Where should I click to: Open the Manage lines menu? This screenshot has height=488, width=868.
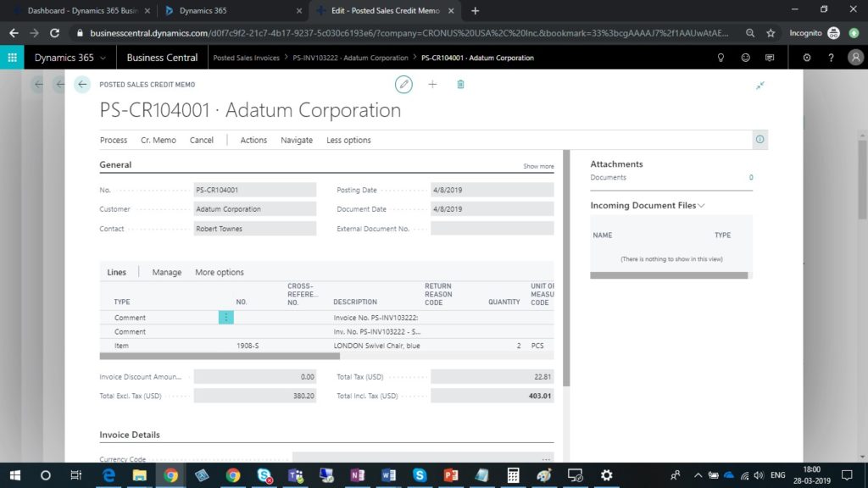(x=167, y=272)
